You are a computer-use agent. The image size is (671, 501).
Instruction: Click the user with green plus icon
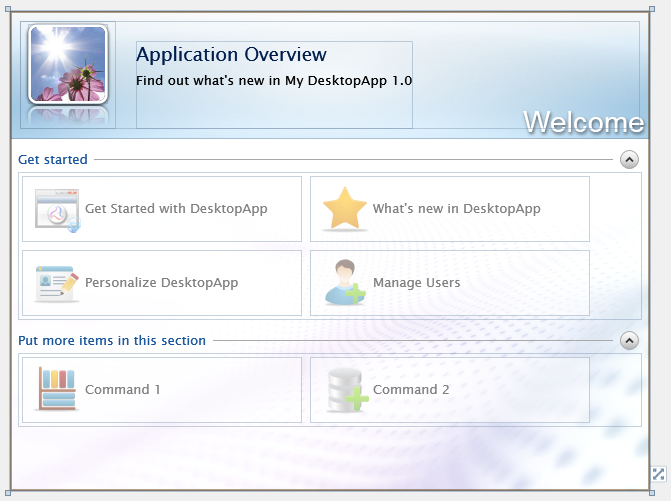click(345, 282)
